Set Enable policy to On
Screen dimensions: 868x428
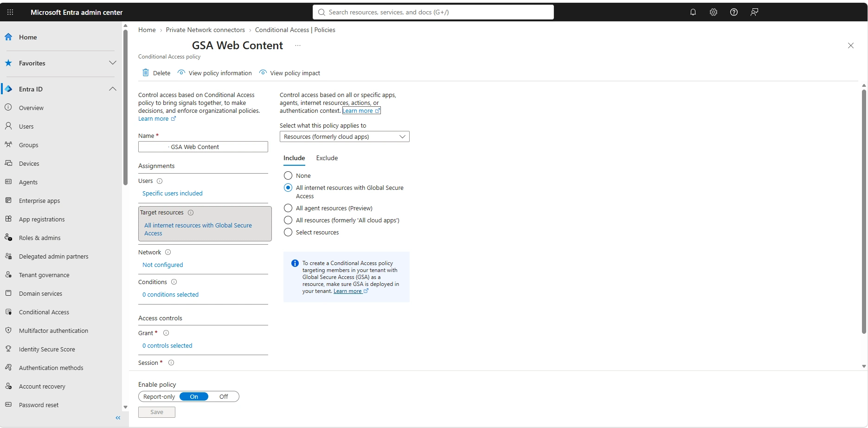(194, 396)
